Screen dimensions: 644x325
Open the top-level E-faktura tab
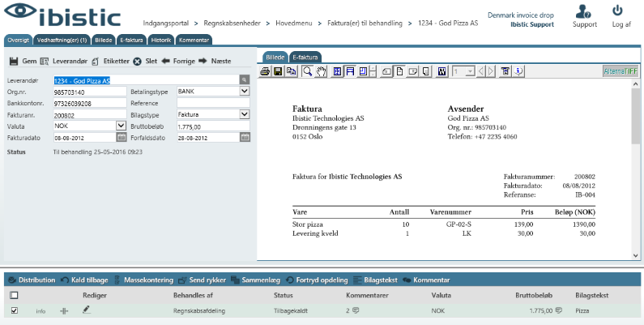(x=132, y=41)
